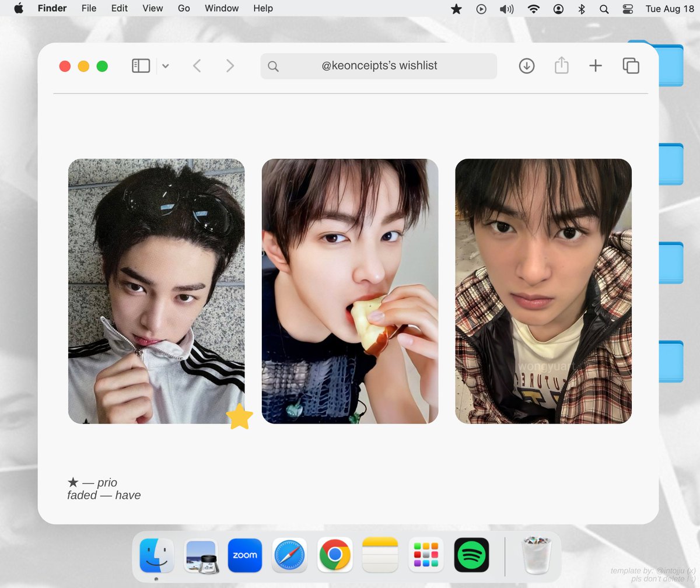This screenshot has height=588, width=700.
Task: Click the yellow star priority marker
Action: [x=239, y=417]
